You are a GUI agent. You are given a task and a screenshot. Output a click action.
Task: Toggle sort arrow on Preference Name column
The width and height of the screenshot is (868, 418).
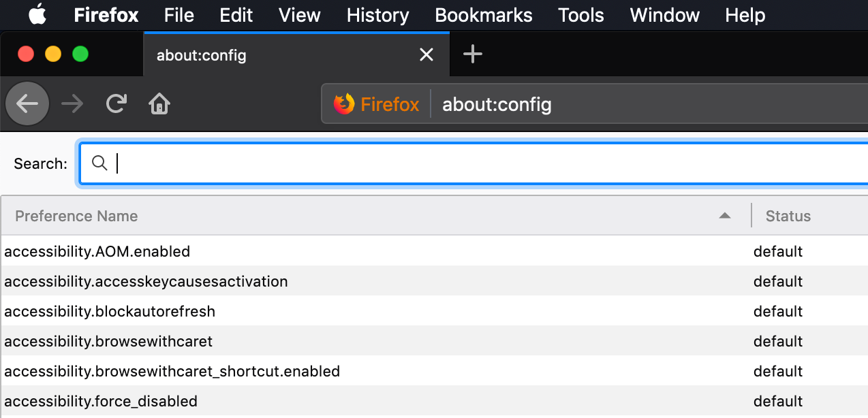(724, 216)
